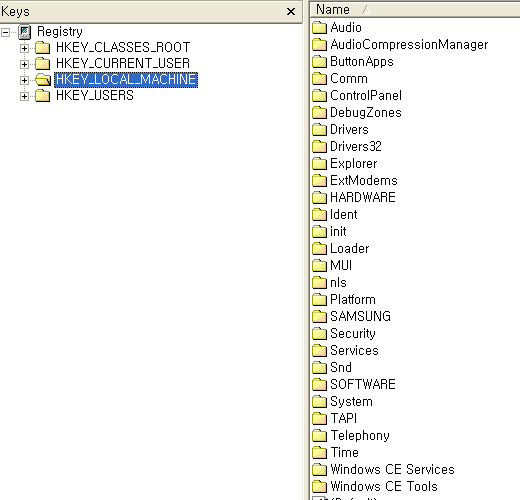520x500 pixels.
Task: Select the Telephony key entry
Action: pos(360,435)
